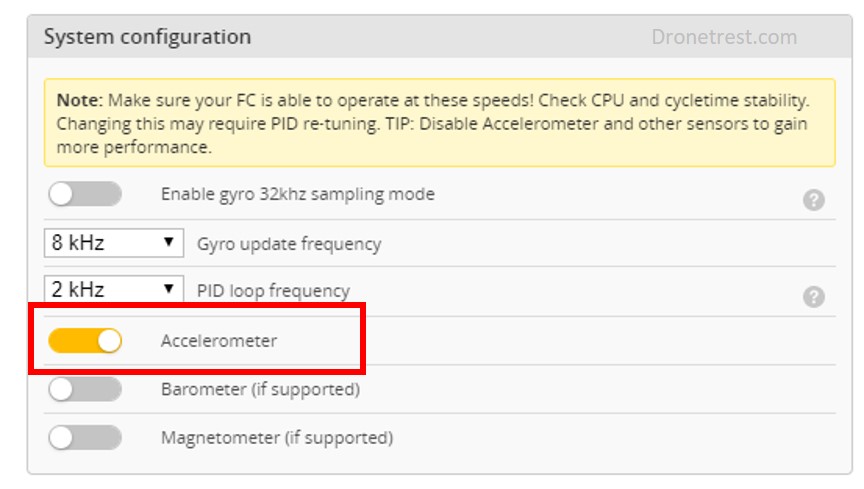Viewport: 864px width, 489px height.
Task: Click the "PID loop frequency" label text
Action: (x=273, y=291)
